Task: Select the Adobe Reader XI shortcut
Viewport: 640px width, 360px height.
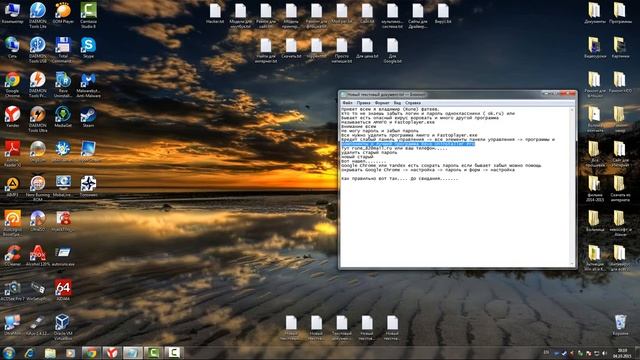Action: click(12, 153)
